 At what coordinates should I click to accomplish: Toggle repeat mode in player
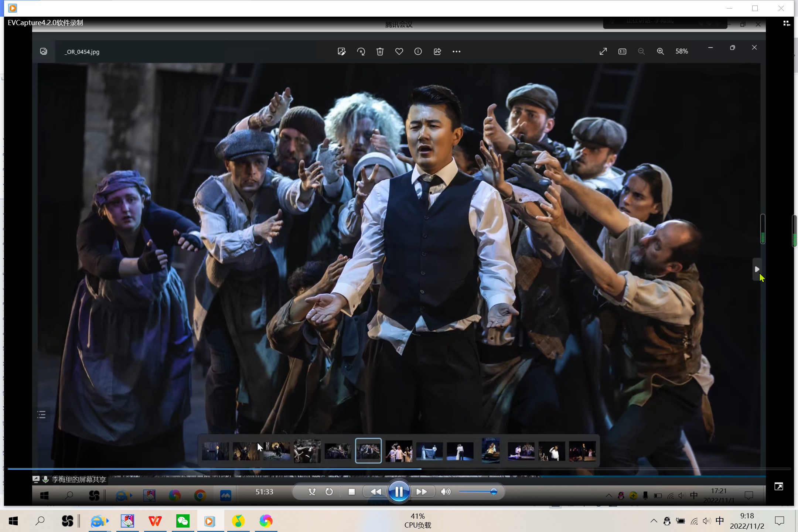tap(329, 492)
